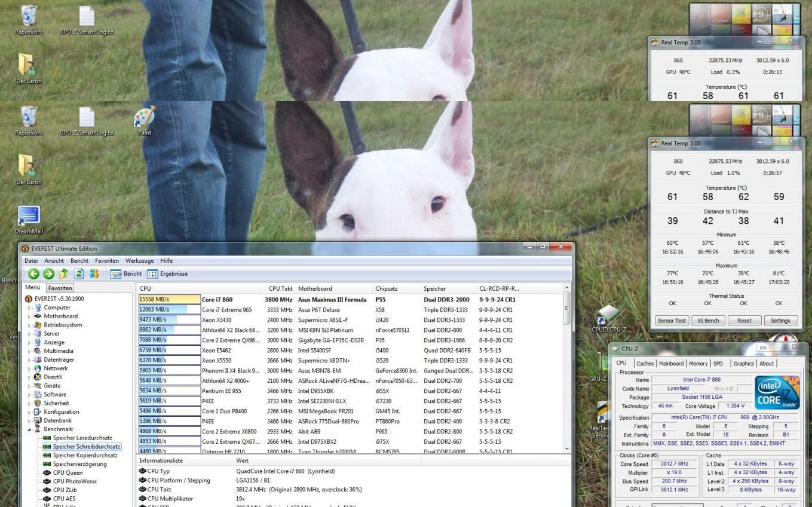Refresh the EVEREST page via toolbar icon
Viewport: 812px width, 507px height.
pyautogui.click(x=79, y=274)
